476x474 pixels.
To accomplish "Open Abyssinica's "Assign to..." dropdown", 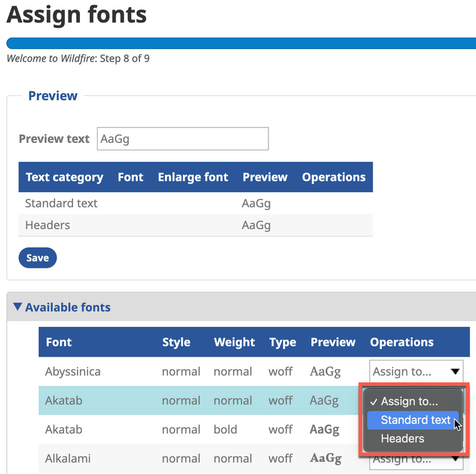I will click(416, 372).
